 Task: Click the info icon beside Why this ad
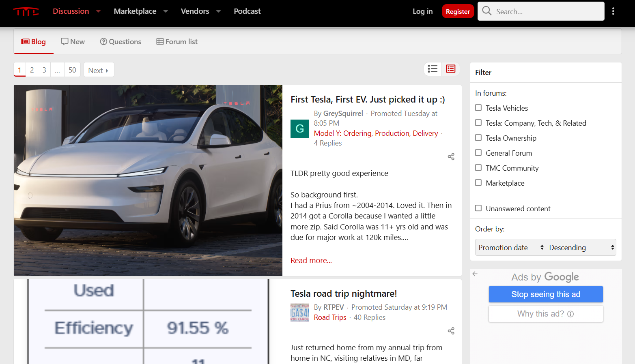pos(570,314)
